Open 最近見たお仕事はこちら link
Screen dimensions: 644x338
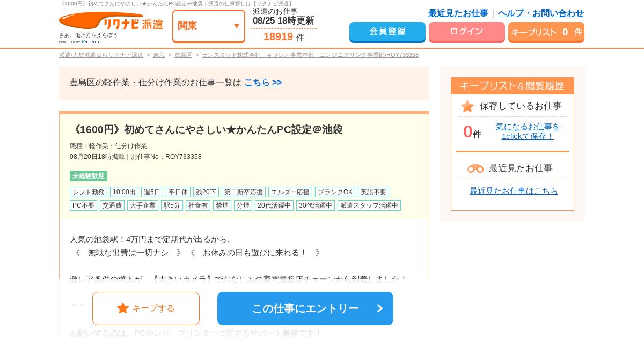[514, 190]
